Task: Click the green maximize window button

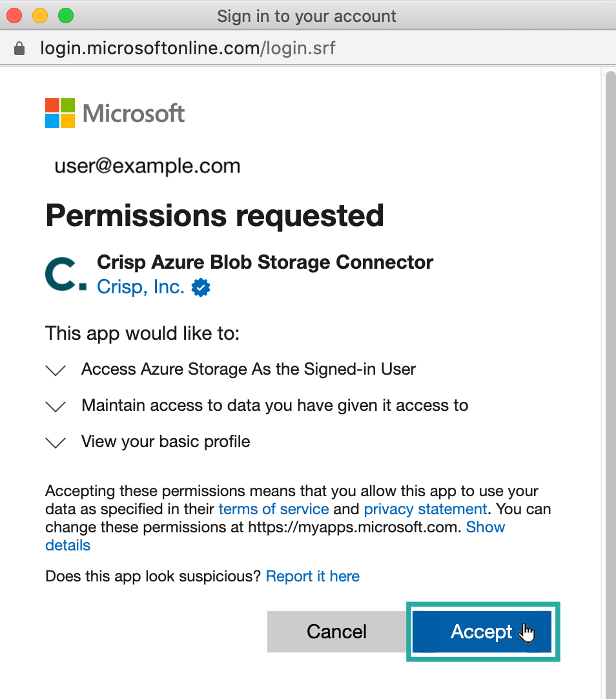Action: (x=66, y=16)
